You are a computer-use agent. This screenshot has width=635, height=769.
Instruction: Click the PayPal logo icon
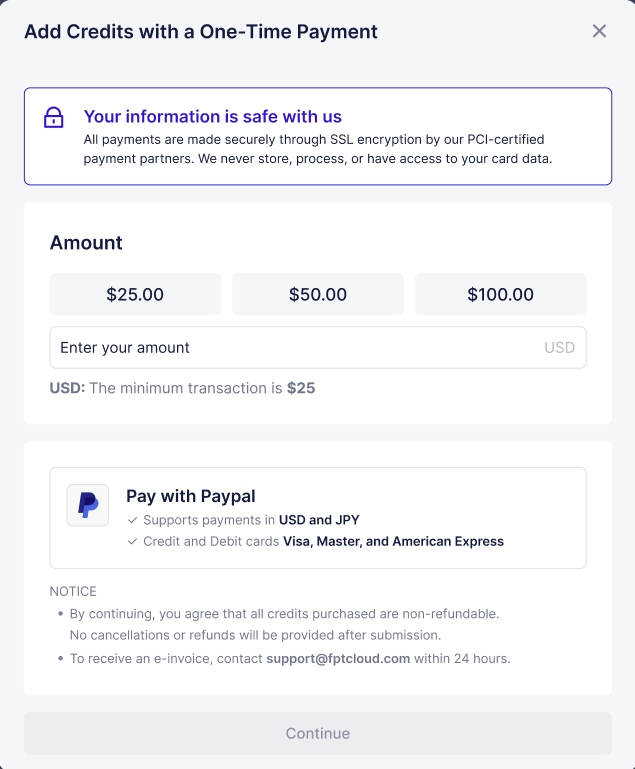click(x=88, y=505)
